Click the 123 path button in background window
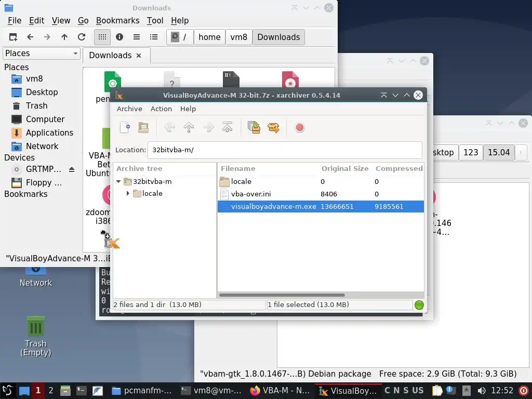This screenshot has width=532, height=399. (x=471, y=152)
